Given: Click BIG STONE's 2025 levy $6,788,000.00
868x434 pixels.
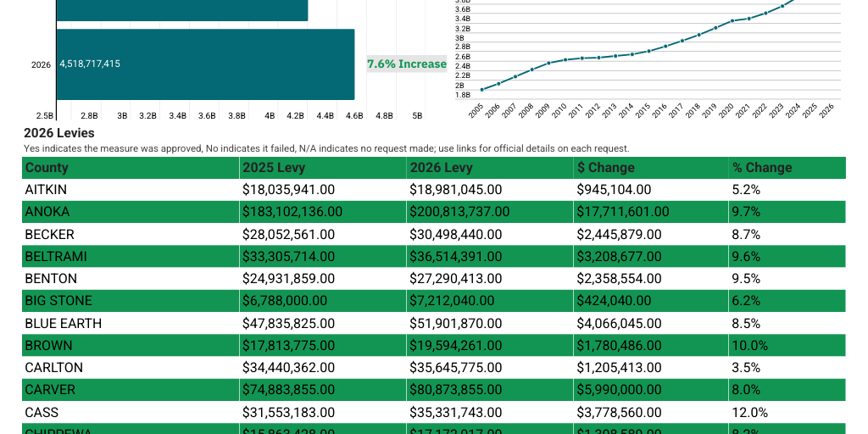Looking at the screenshot, I should tap(323, 301).
